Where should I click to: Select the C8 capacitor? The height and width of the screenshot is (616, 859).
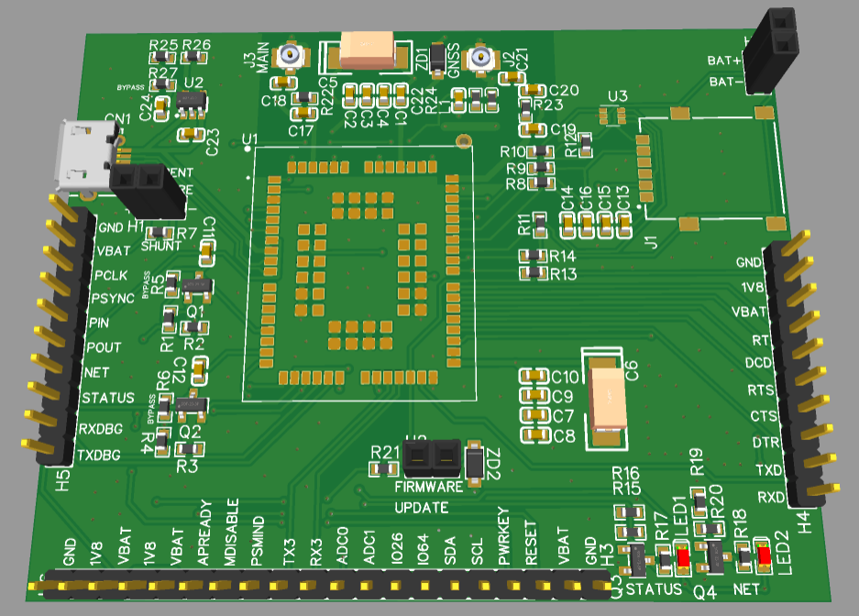[x=534, y=435]
